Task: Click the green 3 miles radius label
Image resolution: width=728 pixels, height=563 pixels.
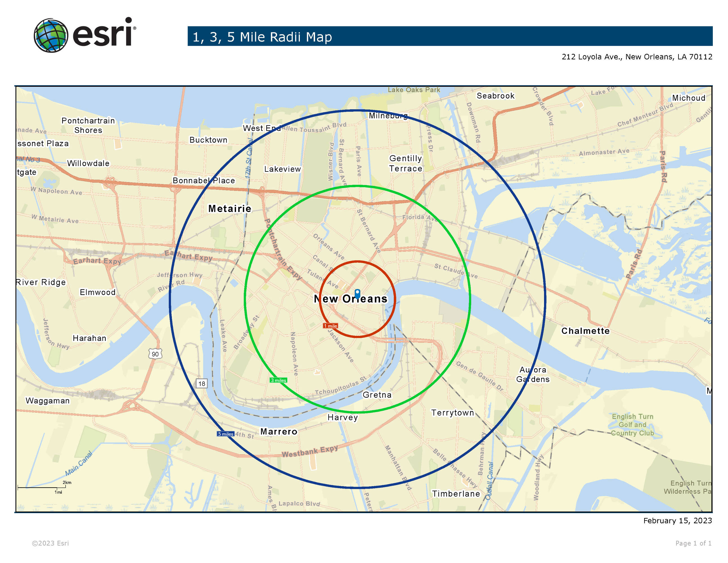Action: coord(278,380)
